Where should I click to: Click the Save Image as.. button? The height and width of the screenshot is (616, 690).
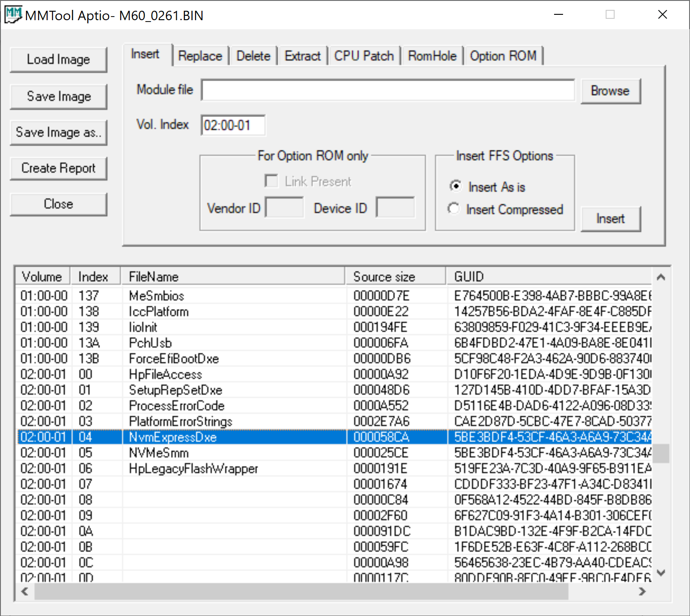coord(58,132)
